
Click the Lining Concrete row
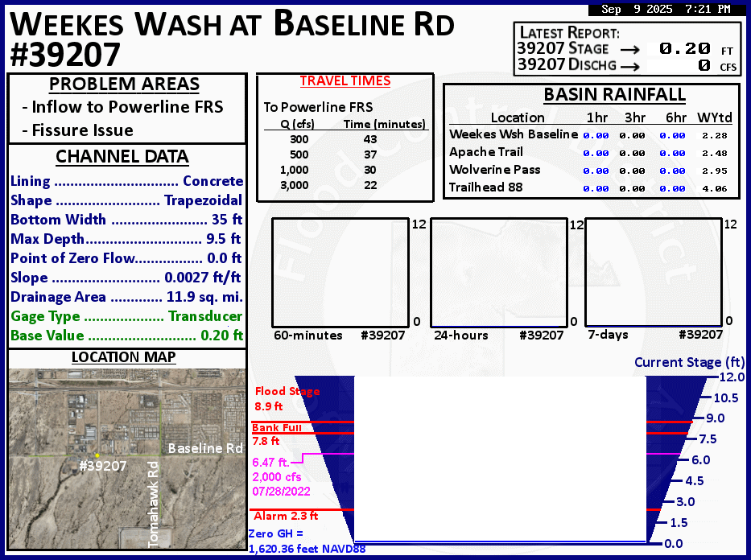pos(127,181)
